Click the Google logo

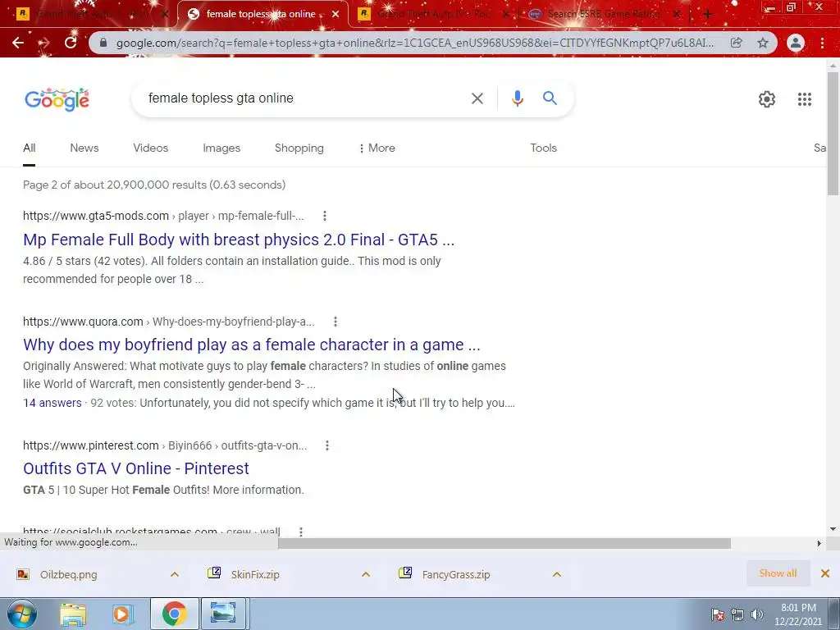(57, 99)
